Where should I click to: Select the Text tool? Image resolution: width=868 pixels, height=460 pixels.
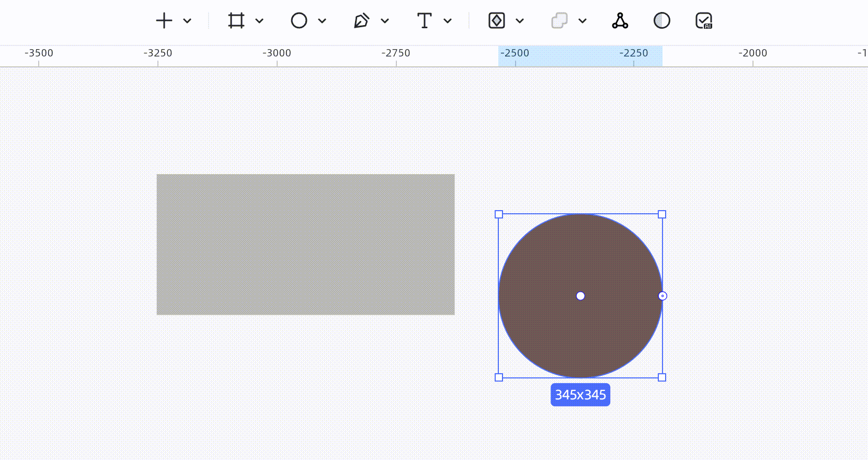[x=425, y=21]
